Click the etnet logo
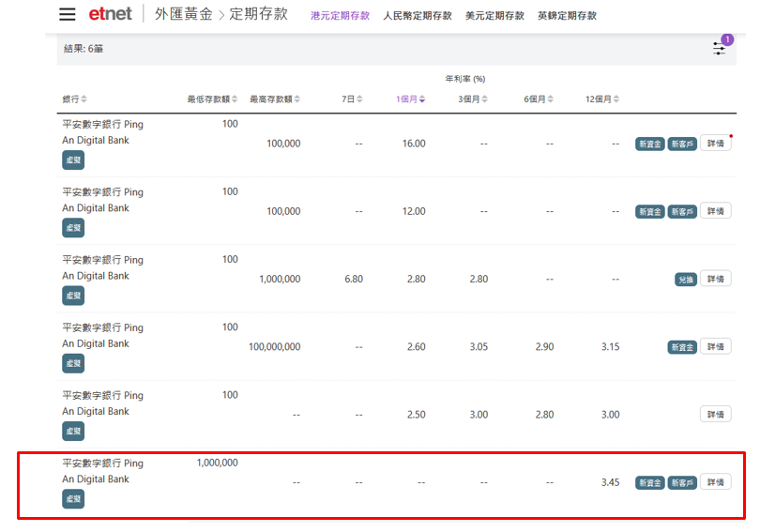This screenshot has height=532, width=760. 110,13
